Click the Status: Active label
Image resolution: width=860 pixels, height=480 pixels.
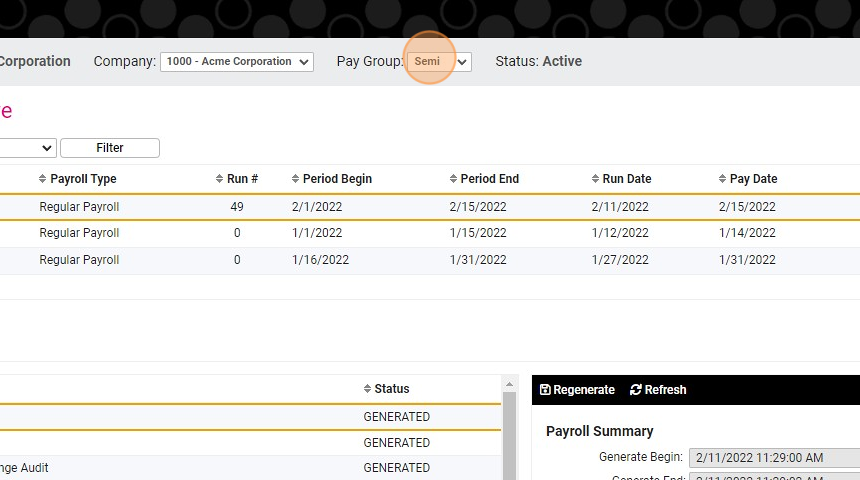539,61
